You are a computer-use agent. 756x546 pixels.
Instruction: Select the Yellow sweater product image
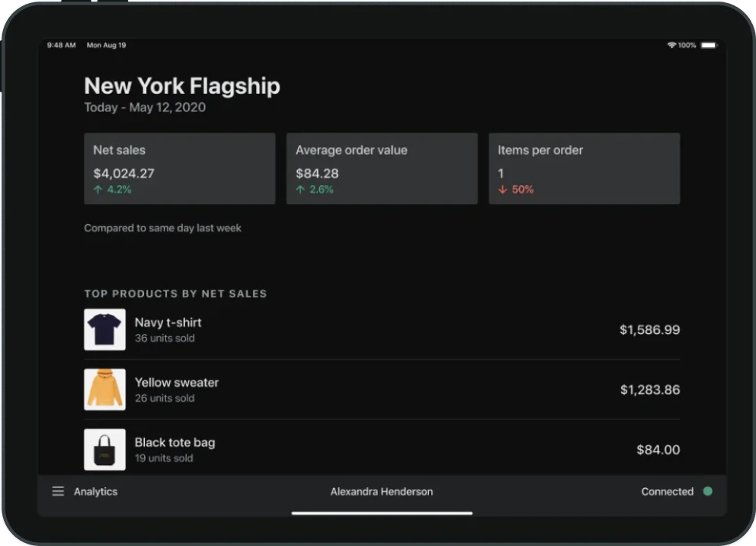tap(104, 389)
